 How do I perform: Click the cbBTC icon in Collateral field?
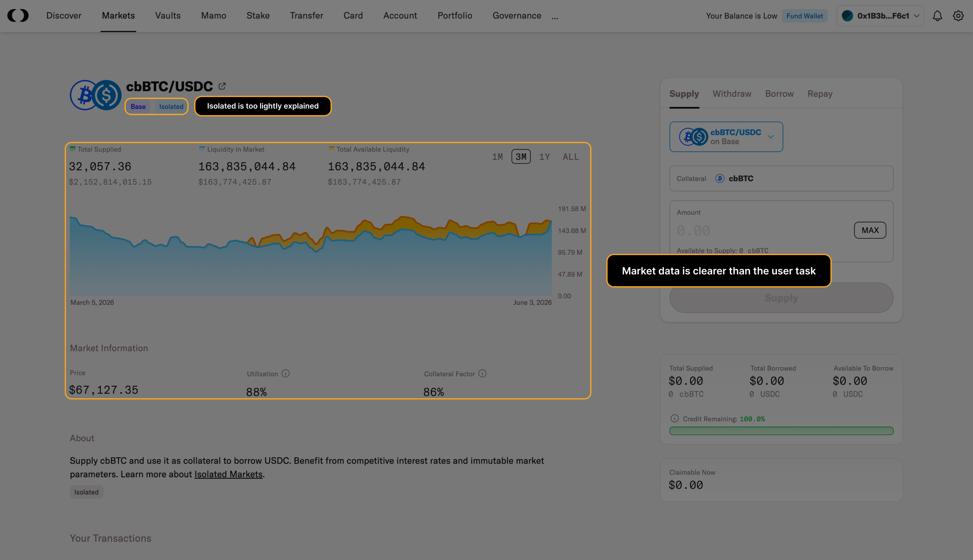(719, 179)
